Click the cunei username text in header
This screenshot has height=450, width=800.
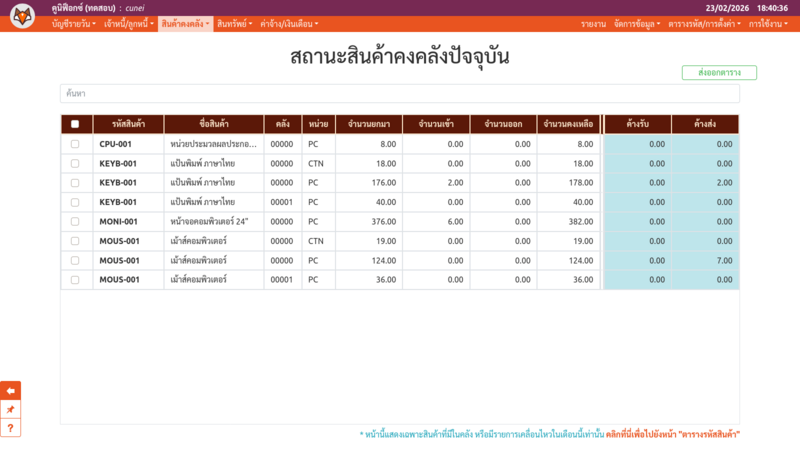(x=135, y=8)
